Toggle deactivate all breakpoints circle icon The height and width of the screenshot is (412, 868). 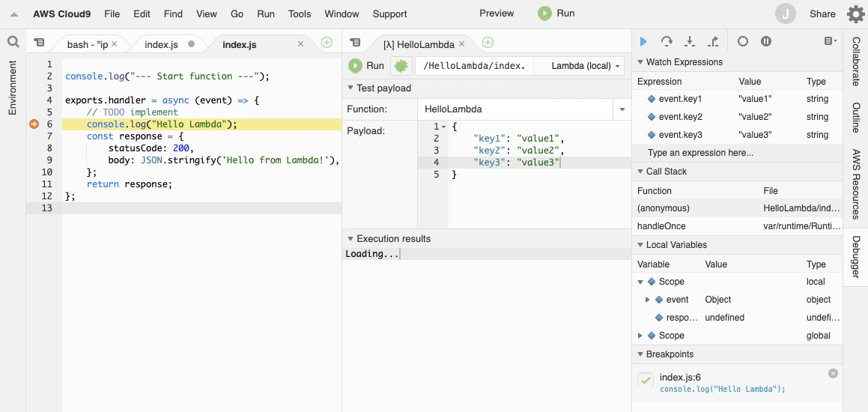(x=743, y=41)
